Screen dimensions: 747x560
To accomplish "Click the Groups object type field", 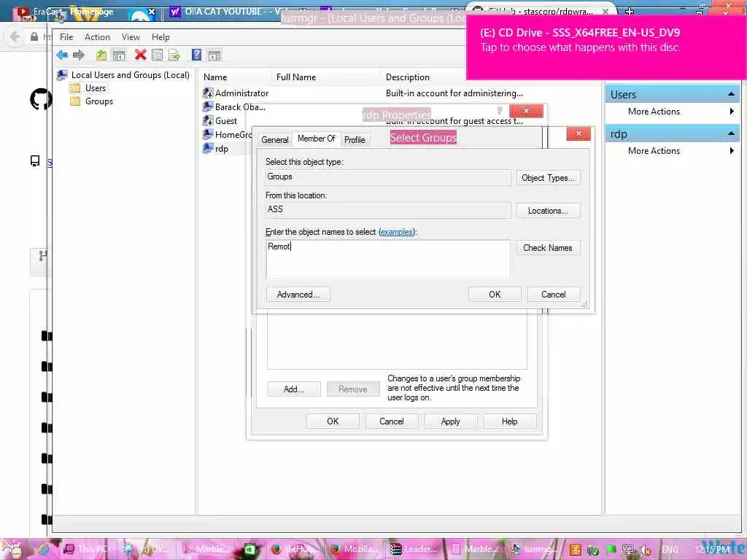I will 388,177.
